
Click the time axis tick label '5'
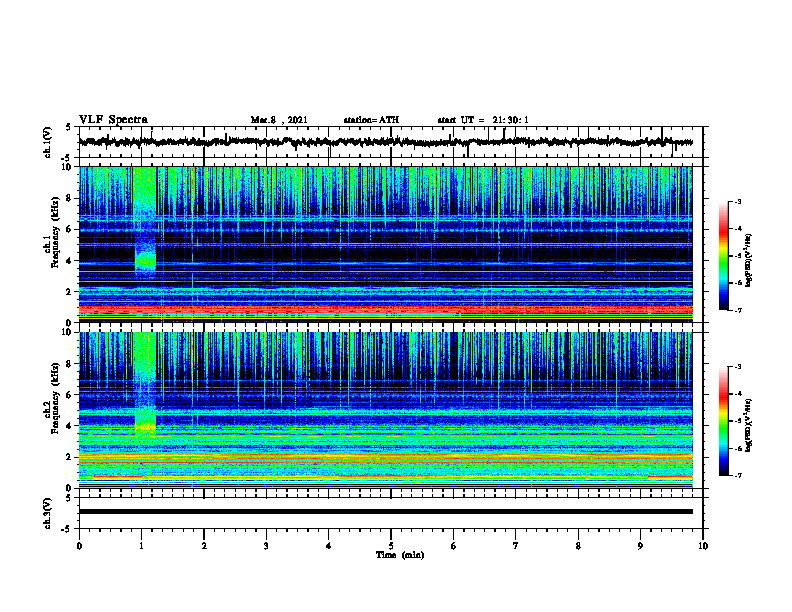391,546
